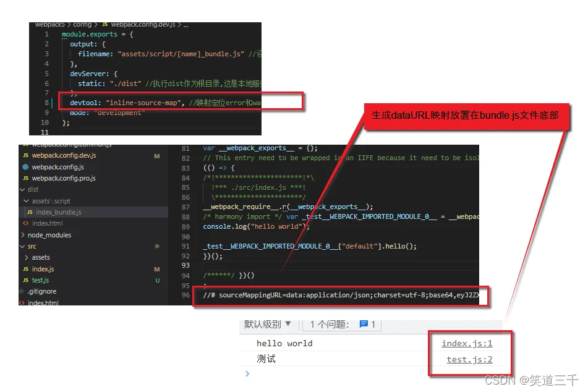Click the devtool line in the editor
The height and width of the screenshot is (392, 588).
click(x=165, y=103)
